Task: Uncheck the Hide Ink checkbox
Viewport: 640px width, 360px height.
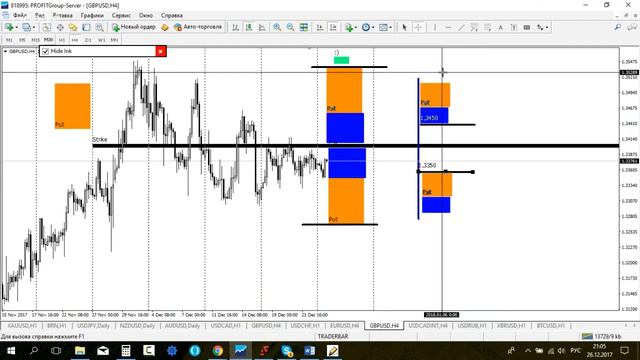Action: click(x=45, y=51)
